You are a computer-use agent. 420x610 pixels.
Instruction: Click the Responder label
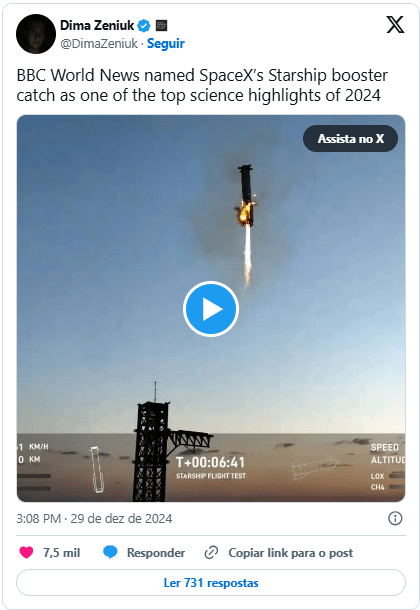pos(156,553)
